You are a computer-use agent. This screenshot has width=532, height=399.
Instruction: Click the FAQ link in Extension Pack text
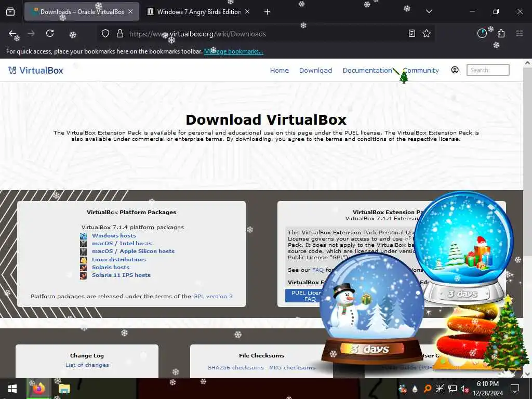coord(318,270)
